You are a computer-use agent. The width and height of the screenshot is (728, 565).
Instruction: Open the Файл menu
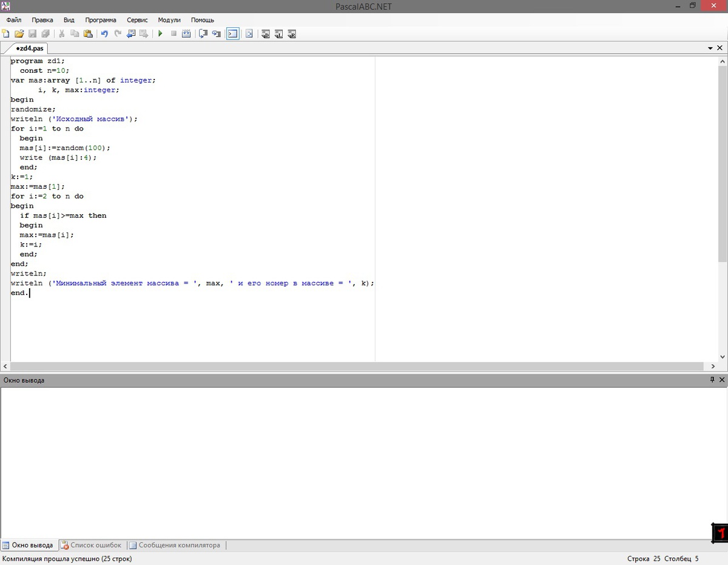14,20
